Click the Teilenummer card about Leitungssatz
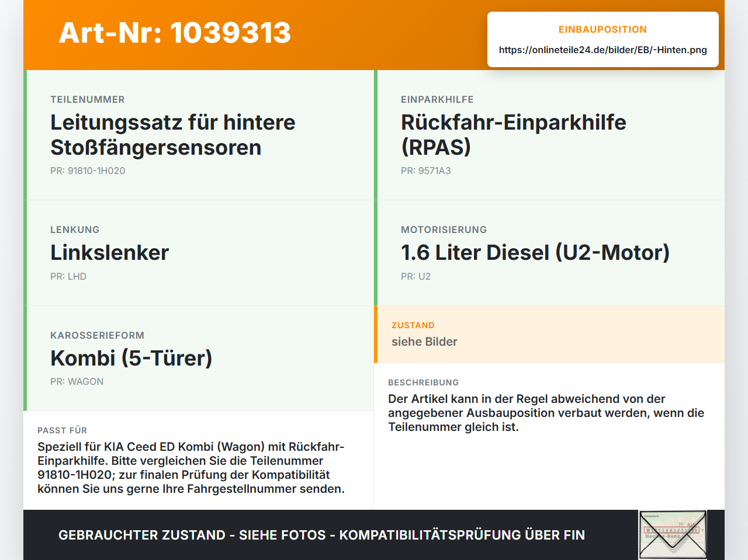The image size is (748, 560). (199, 135)
